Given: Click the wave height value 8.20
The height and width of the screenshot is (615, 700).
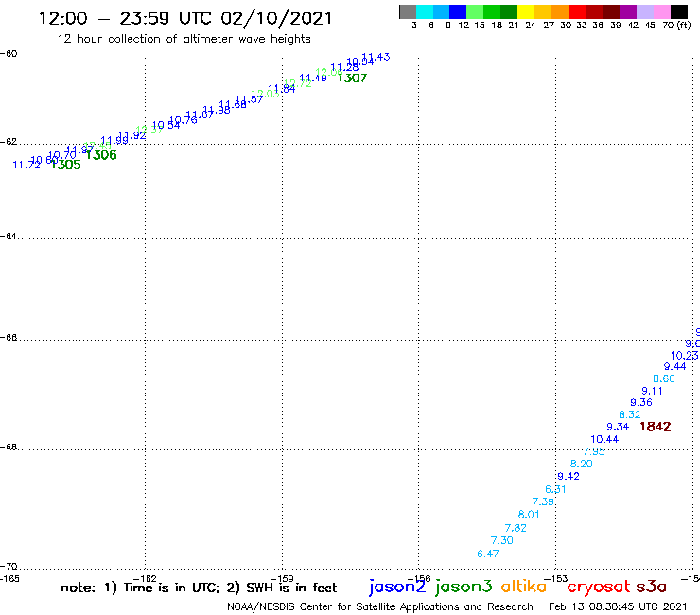Looking at the screenshot, I should click(x=581, y=464).
